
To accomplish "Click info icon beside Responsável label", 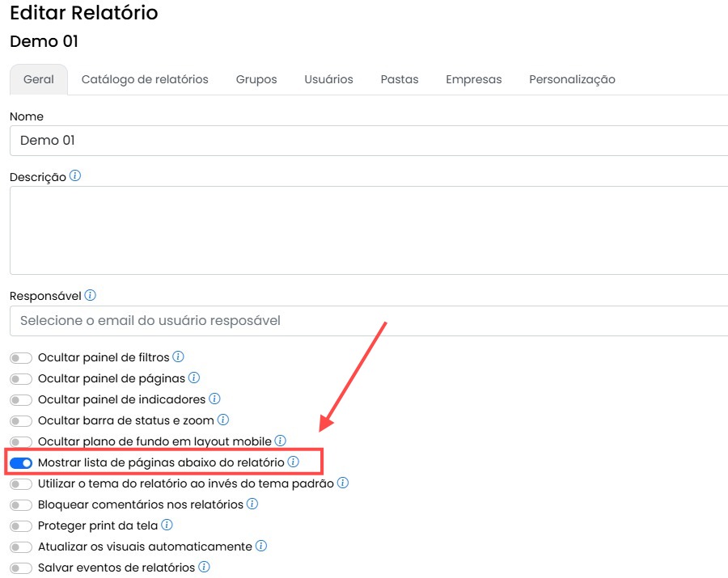I will [x=91, y=296].
